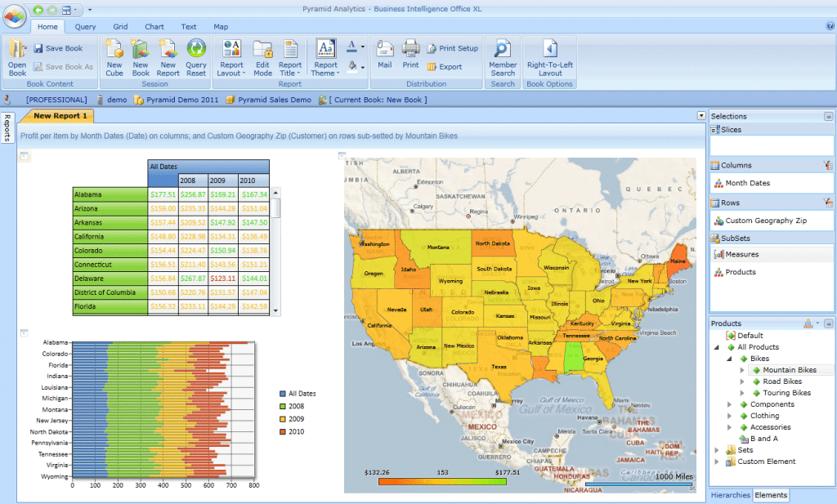Click the Save Book icon
The image size is (837, 504).
tap(38, 48)
